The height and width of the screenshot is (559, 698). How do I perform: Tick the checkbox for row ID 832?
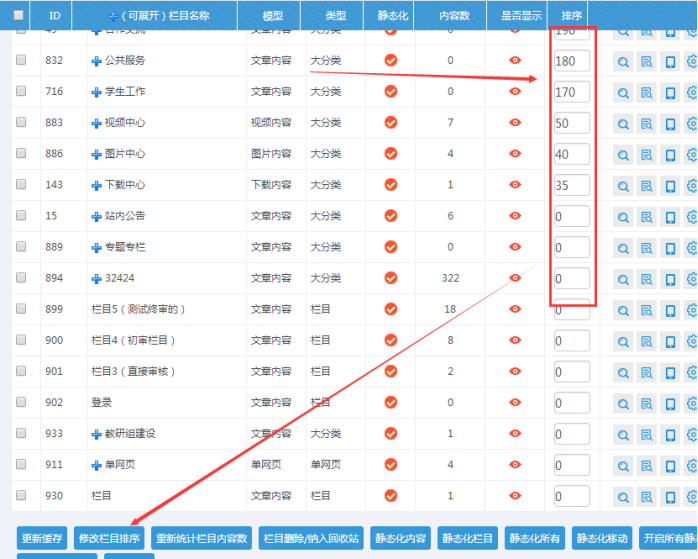[x=21, y=61]
